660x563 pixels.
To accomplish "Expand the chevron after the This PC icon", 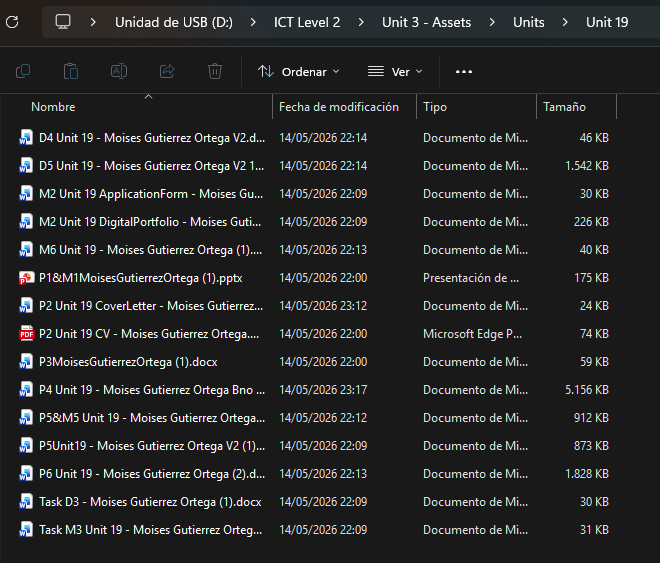I will (x=93, y=22).
